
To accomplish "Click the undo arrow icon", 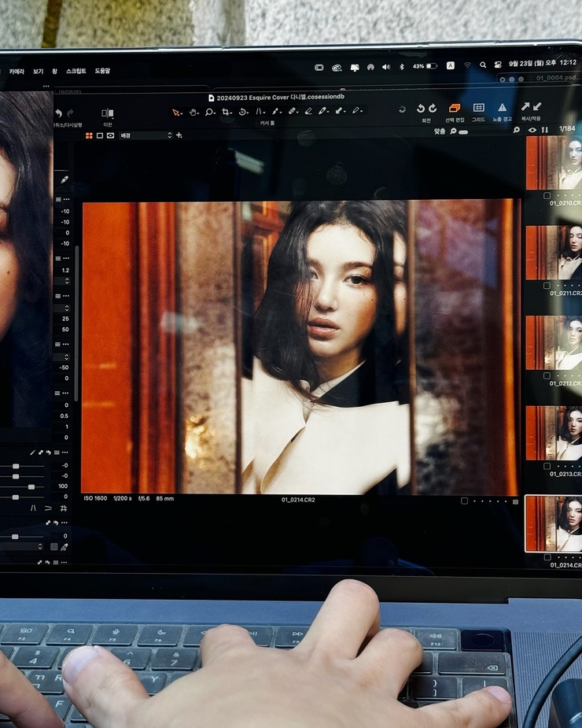I will pos(58,113).
